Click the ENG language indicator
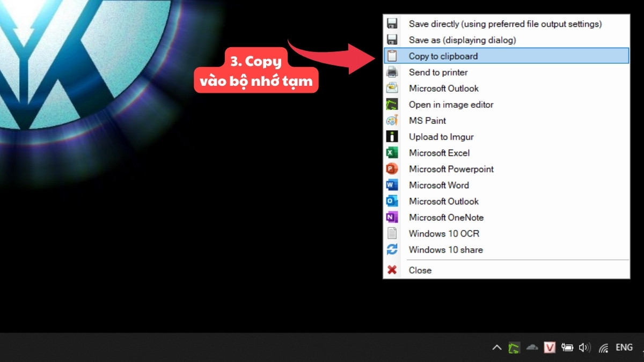Viewport: 644px width, 362px height. (x=624, y=348)
